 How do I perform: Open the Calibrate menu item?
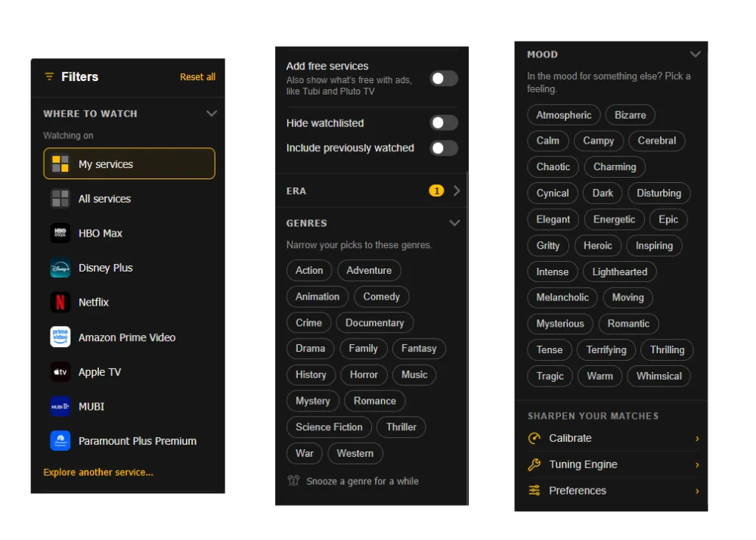click(613, 438)
